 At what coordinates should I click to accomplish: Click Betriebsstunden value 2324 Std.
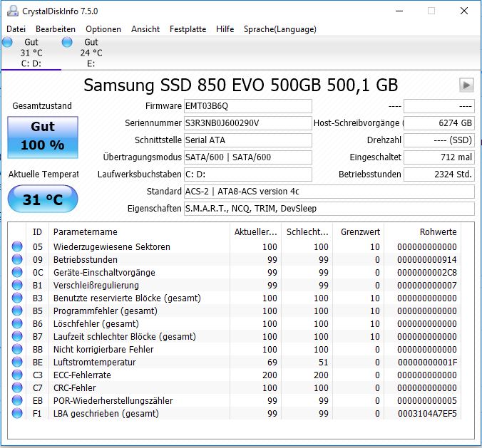point(439,174)
